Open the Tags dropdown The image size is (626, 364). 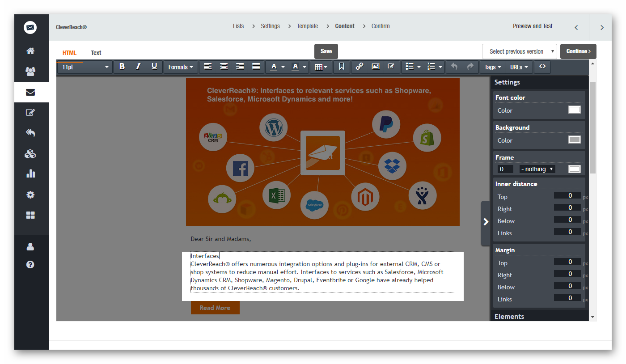(x=493, y=67)
